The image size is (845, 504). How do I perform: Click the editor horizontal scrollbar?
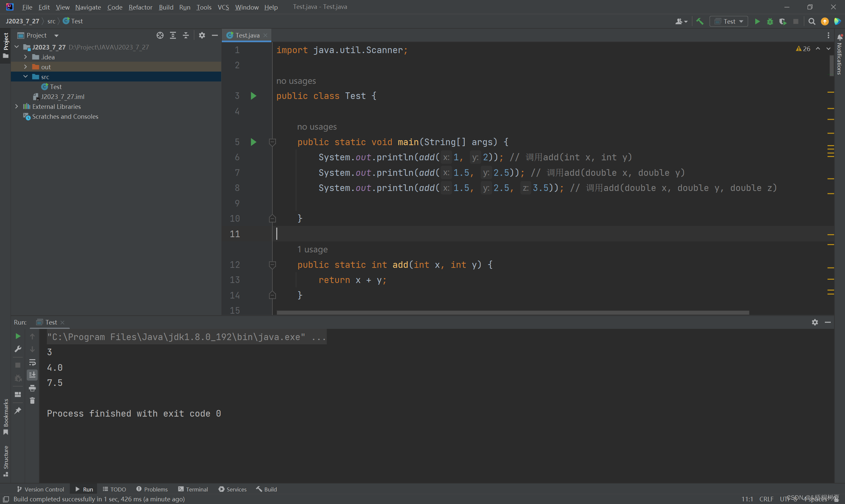pyautogui.click(x=513, y=312)
